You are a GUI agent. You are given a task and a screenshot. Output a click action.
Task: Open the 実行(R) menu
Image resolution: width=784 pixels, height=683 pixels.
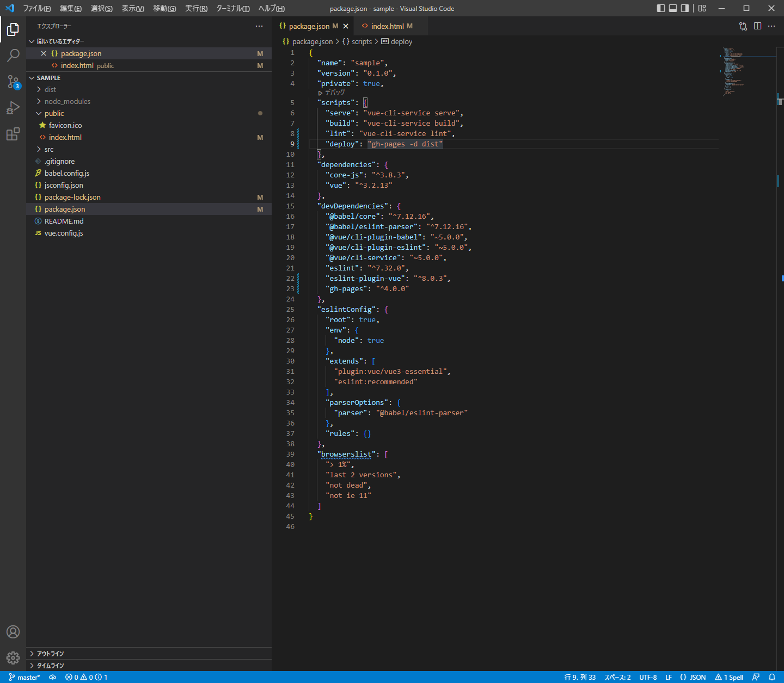196,8
